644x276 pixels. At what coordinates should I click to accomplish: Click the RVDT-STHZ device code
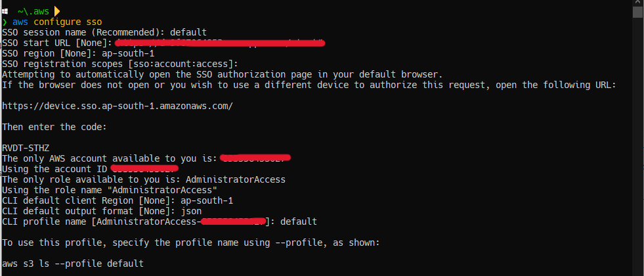click(x=24, y=148)
